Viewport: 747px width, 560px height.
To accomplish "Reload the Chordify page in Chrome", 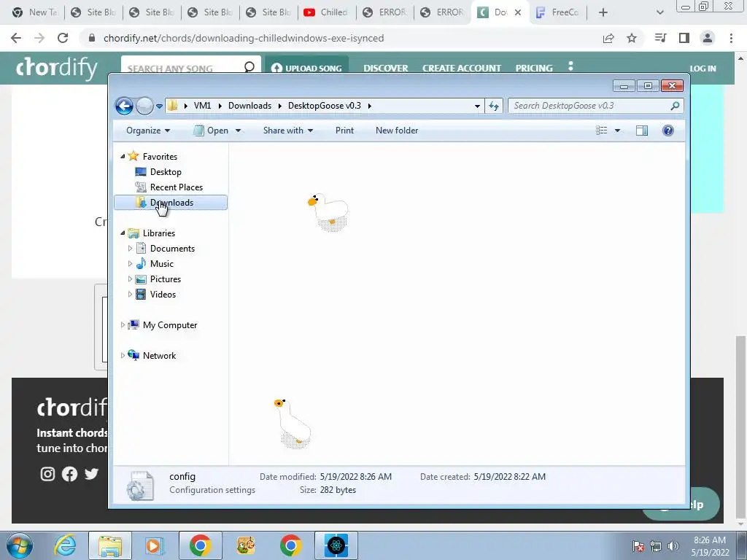I will tap(63, 38).
